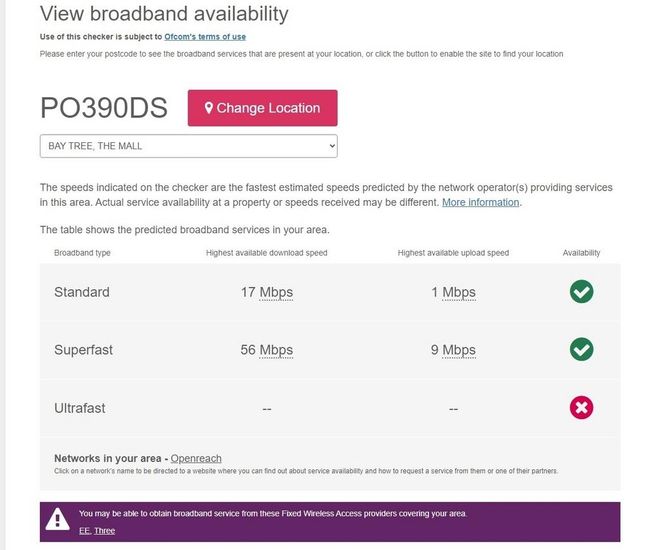The image size is (650, 550).
Task: Click the PO390DS postcode text
Action: tap(106, 109)
